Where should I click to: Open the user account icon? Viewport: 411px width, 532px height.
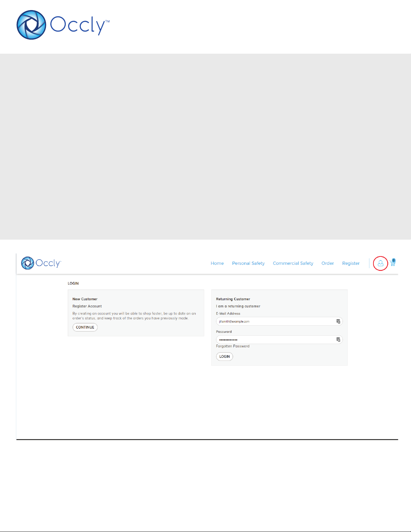tap(380, 263)
